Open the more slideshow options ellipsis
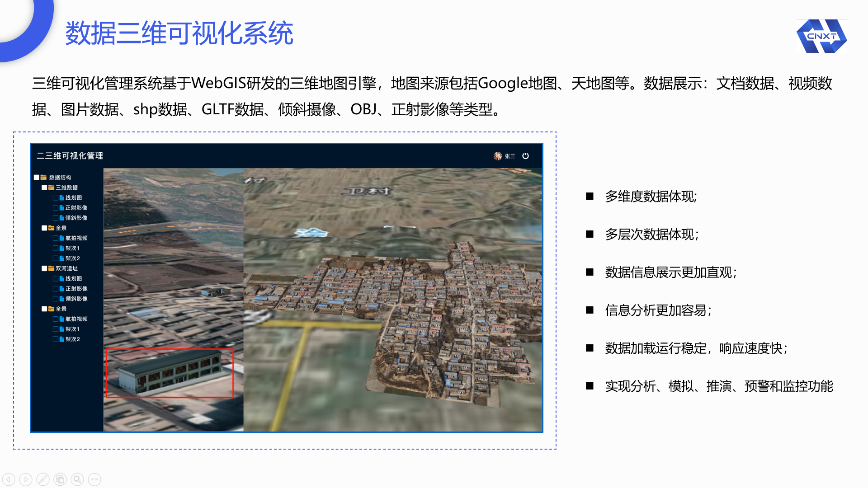868x488 pixels. (94, 479)
